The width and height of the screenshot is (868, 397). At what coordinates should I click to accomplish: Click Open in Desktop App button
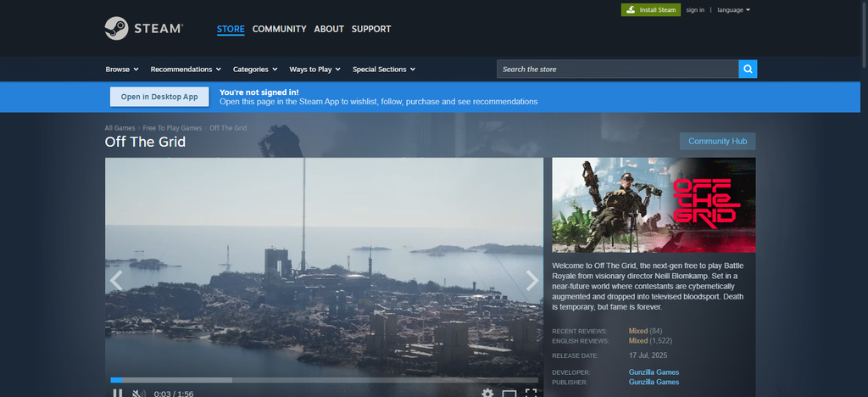click(x=159, y=97)
